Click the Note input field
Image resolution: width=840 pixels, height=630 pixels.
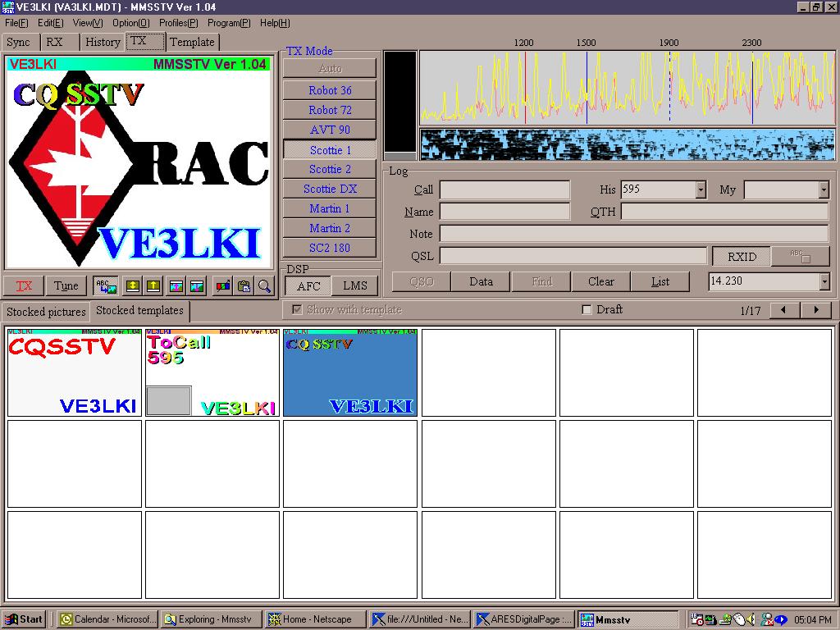[634, 234]
